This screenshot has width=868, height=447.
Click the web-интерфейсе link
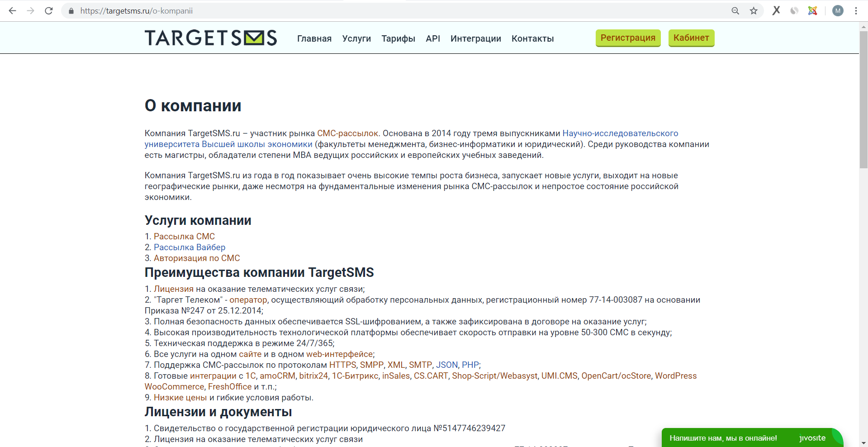pyautogui.click(x=340, y=354)
